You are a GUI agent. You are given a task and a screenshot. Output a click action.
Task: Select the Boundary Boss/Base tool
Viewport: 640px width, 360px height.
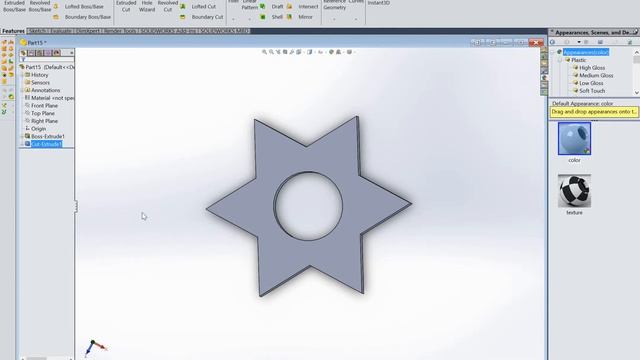[x=82, y=17]
